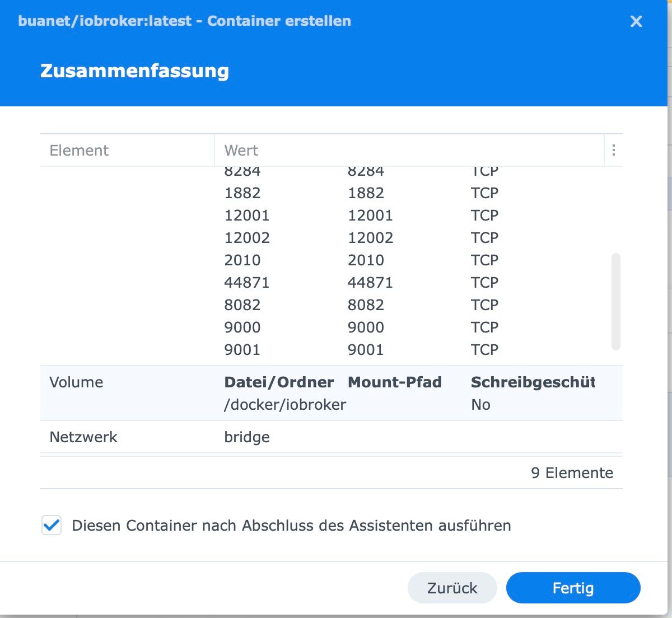Screen dimensions: 672x618
Task: Select the Volume row
Action: [76, 382]
